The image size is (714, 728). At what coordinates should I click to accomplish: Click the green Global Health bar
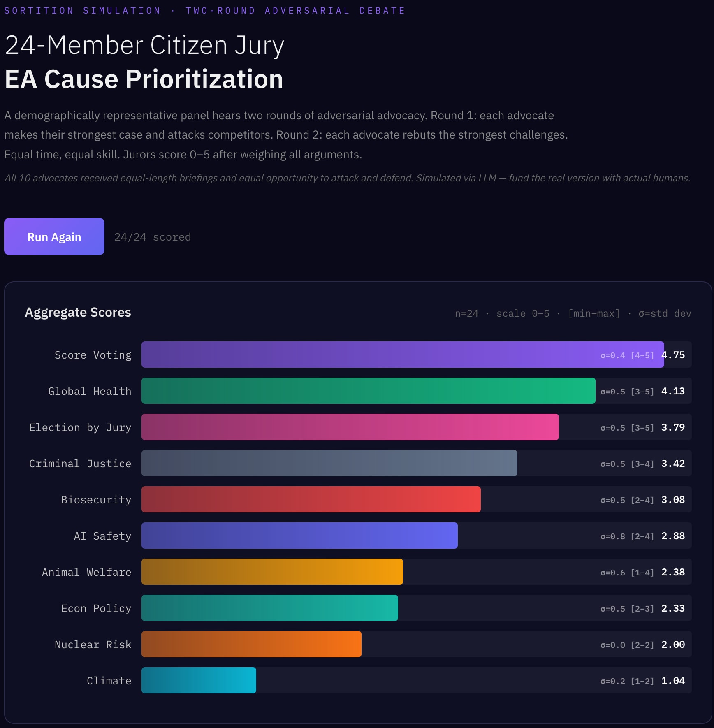tap(368, 391)
